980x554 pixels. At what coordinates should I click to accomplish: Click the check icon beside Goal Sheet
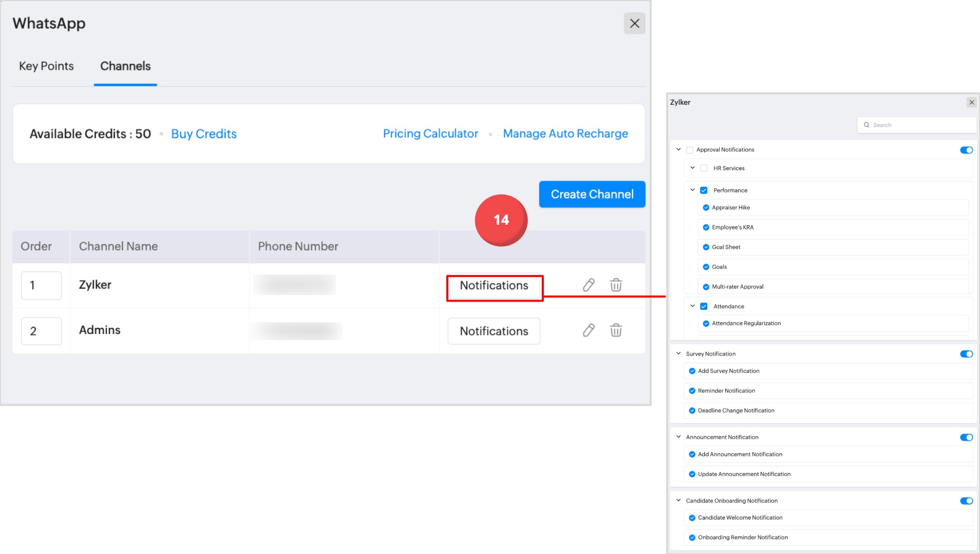tap(706, 247)
